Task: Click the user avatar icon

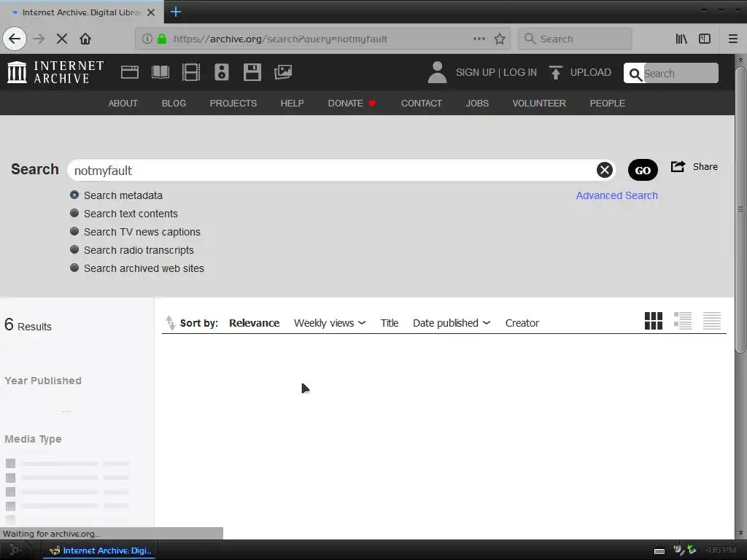Action: (x=437, y=72)
